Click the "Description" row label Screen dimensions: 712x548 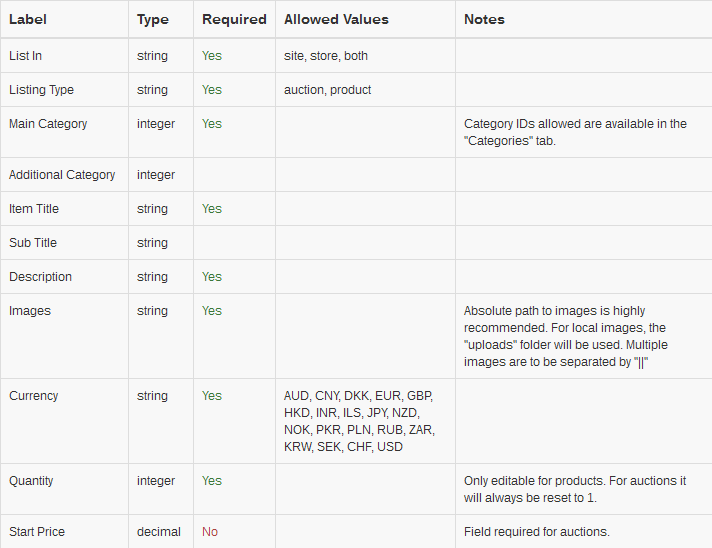pyautogui.click(x=41, y=277)
